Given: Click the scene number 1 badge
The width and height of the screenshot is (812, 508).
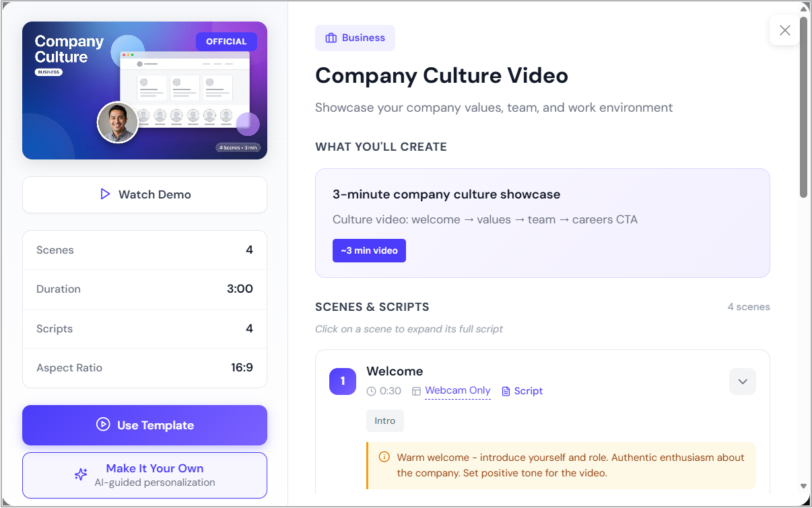Looking at the screenshot, I should (343, 382).
